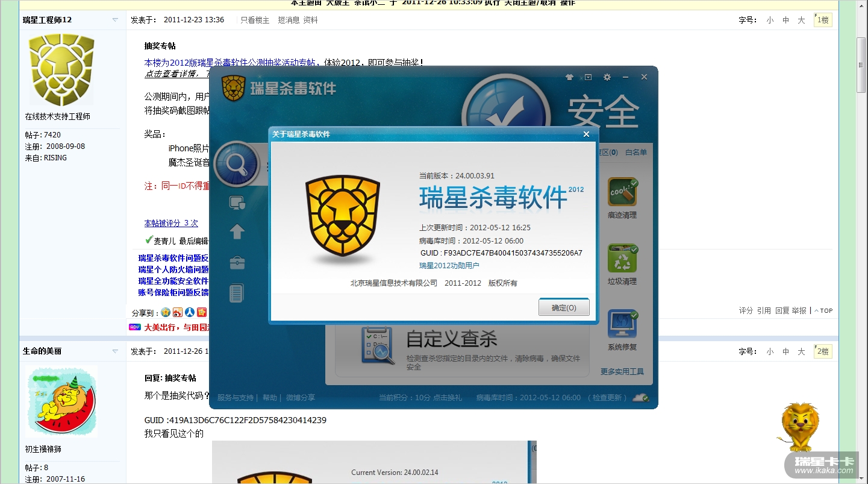Image resolution: width=868 pixels, height=484 pixels.
Task: Open 帮助 in Rising footer
Action: [270, 398]
